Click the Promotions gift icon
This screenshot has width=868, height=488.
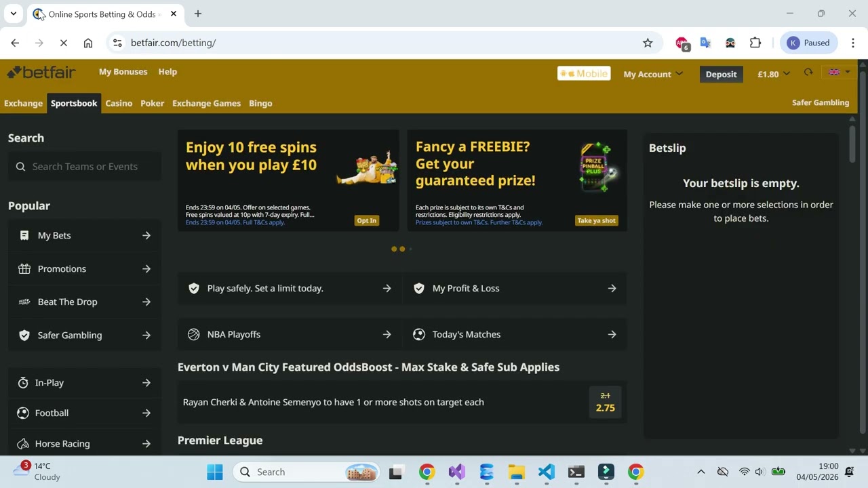tap(24, 268)
